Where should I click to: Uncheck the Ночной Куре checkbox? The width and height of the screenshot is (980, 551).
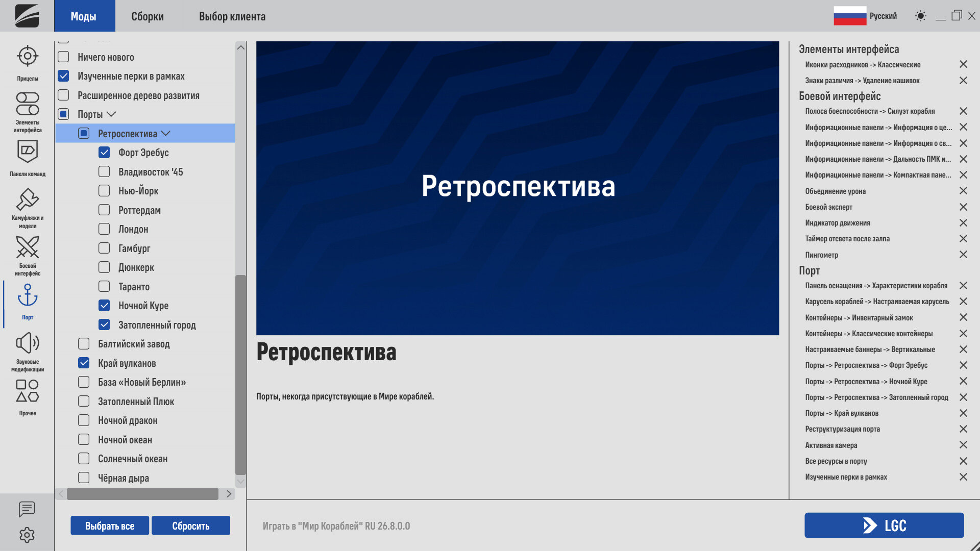coord(104,305)
